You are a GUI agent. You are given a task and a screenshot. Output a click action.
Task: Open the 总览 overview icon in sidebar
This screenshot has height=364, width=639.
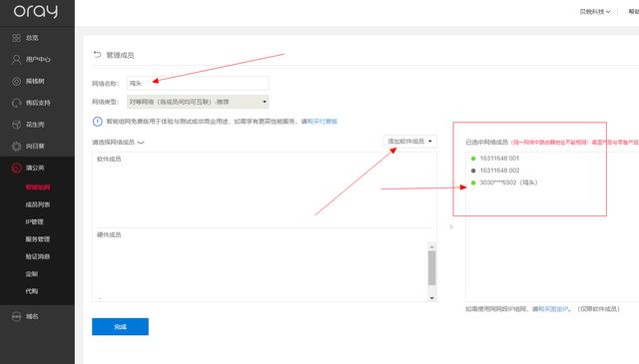[16, 38]
